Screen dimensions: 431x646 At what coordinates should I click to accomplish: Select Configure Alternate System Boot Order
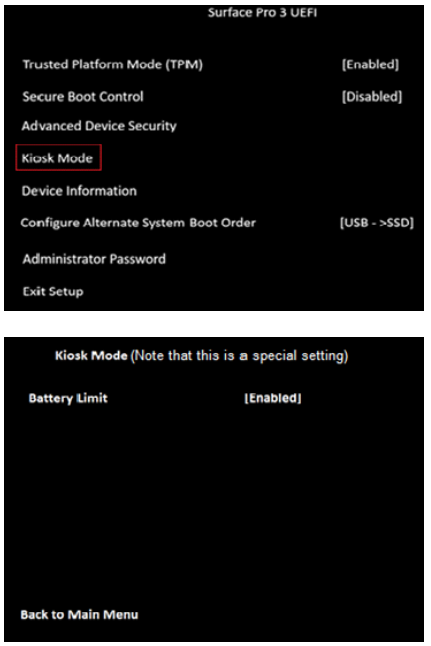point(138,223)
